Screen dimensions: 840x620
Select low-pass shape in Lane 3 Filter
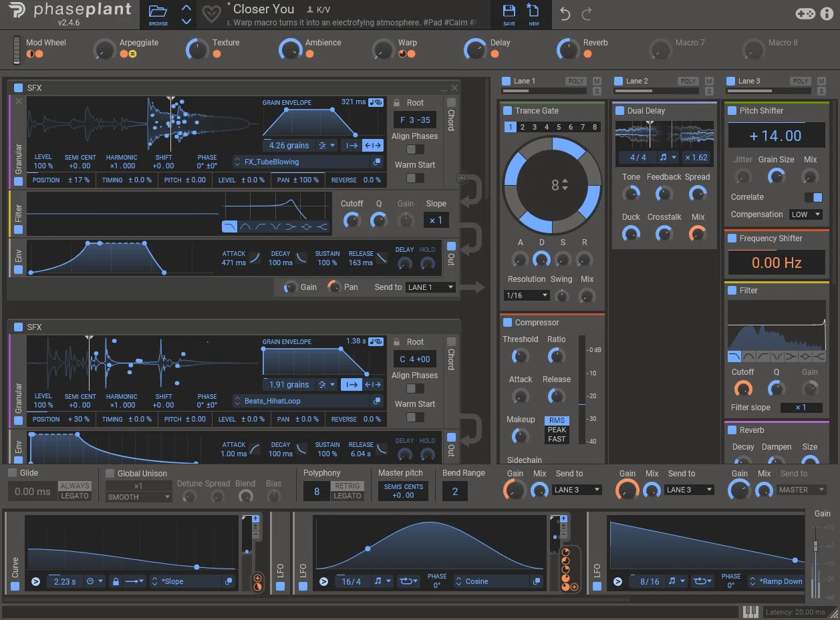tap(734, 356)
